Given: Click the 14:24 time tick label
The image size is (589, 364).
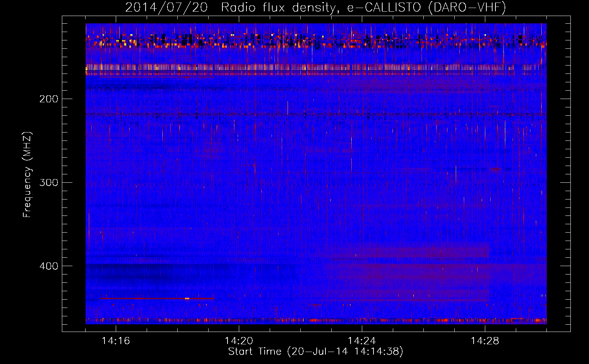Looking at the screenshot, I should pyautogui.click(x=362, y=341).
